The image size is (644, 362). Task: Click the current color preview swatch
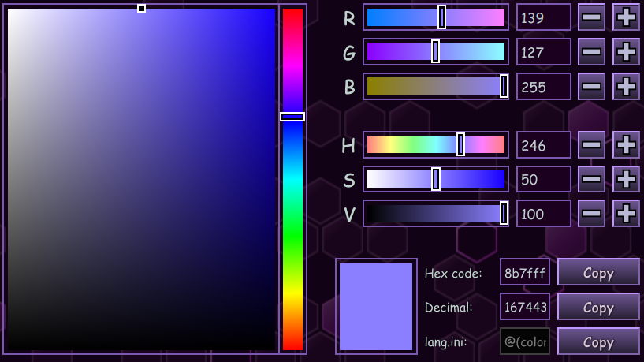click(376, 307)
